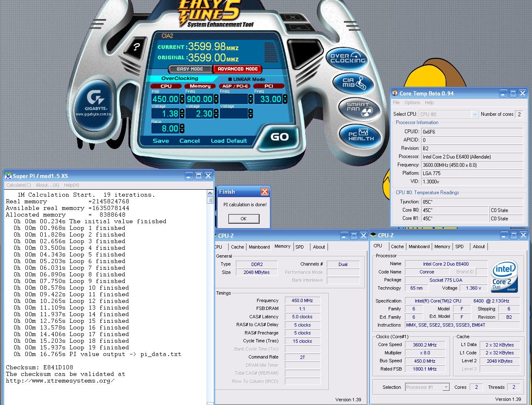Click the Core Temp title bar icon

pos(395,93)
